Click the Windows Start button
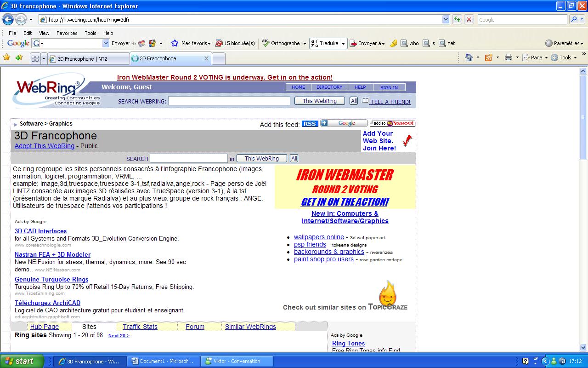Image resolution: width=588 pixels, height=368 pixels. [x=22, y=361]
